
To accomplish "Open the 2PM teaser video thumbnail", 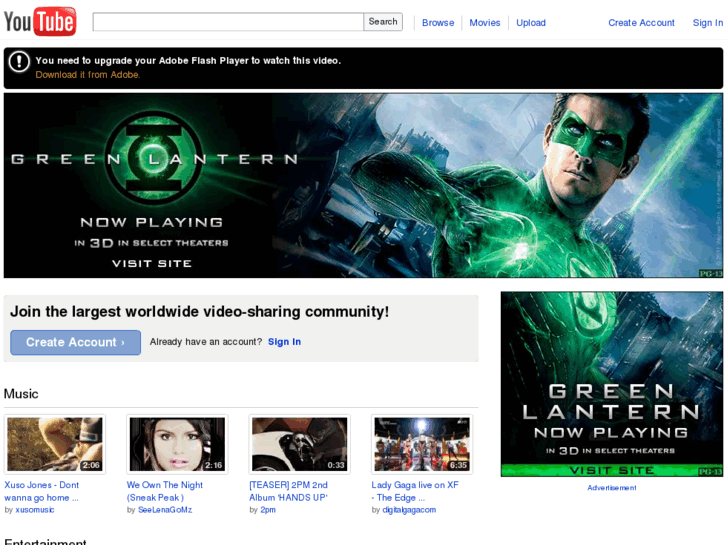I will [x=299, y=444].
